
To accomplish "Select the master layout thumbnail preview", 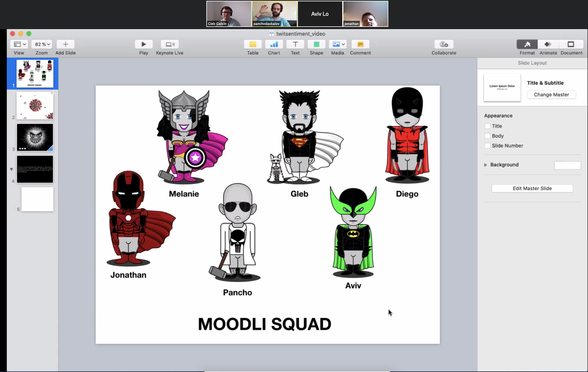I will point(502,88).
